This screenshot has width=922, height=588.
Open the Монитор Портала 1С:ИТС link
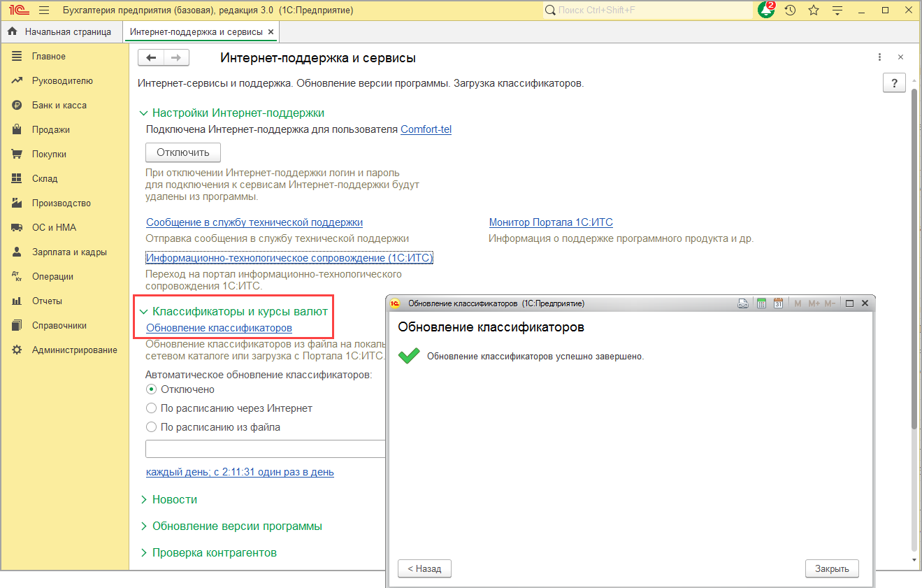coord(551,222)
